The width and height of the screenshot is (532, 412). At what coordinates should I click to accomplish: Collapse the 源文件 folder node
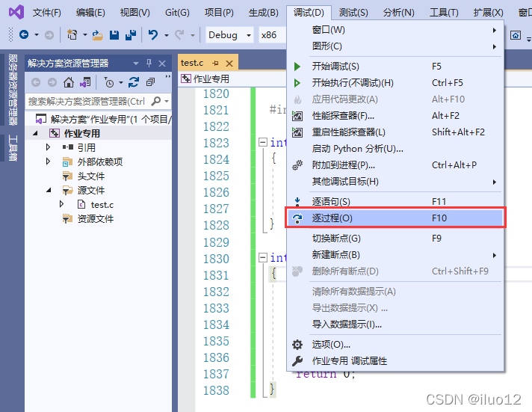(x=49, y=190)
